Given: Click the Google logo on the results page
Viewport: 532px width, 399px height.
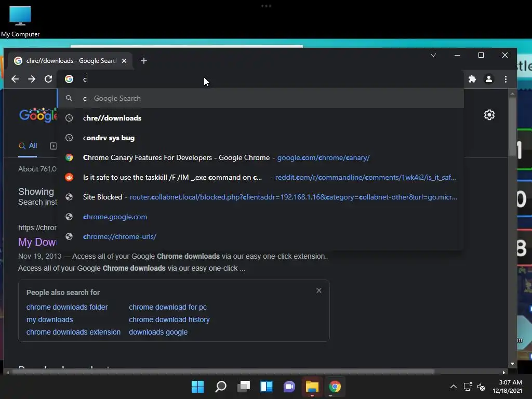Looking at the screenshot, I should [x=38, y=115].
